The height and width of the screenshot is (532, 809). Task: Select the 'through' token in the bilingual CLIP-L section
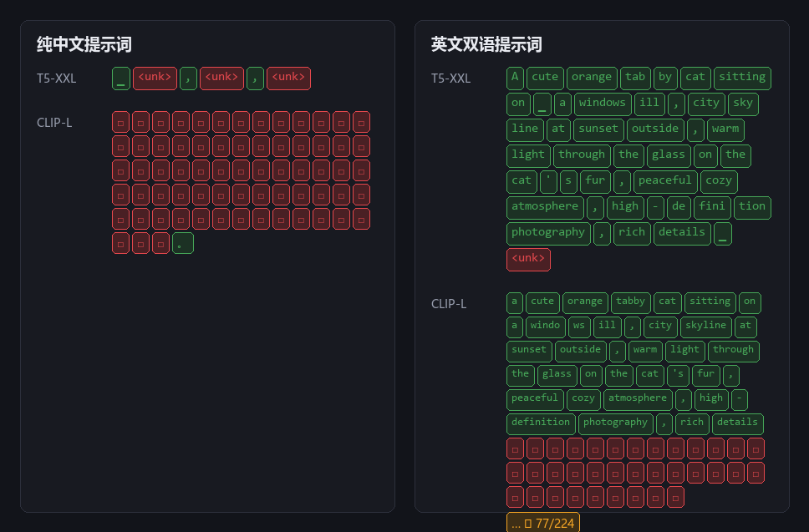point(733,351)
